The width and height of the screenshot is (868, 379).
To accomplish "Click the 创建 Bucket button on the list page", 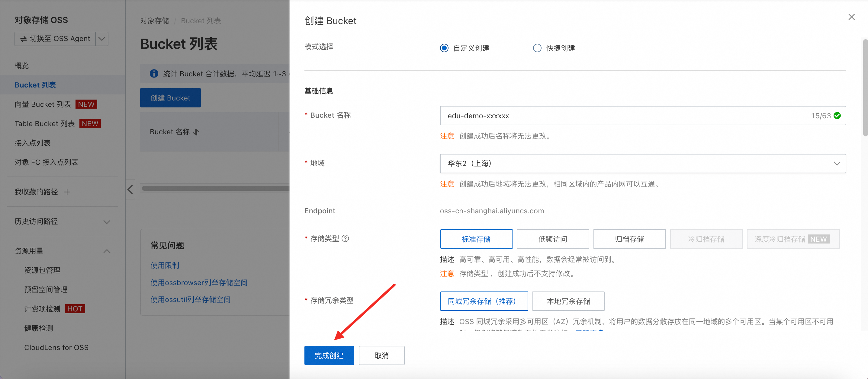I will click(170, 98).
